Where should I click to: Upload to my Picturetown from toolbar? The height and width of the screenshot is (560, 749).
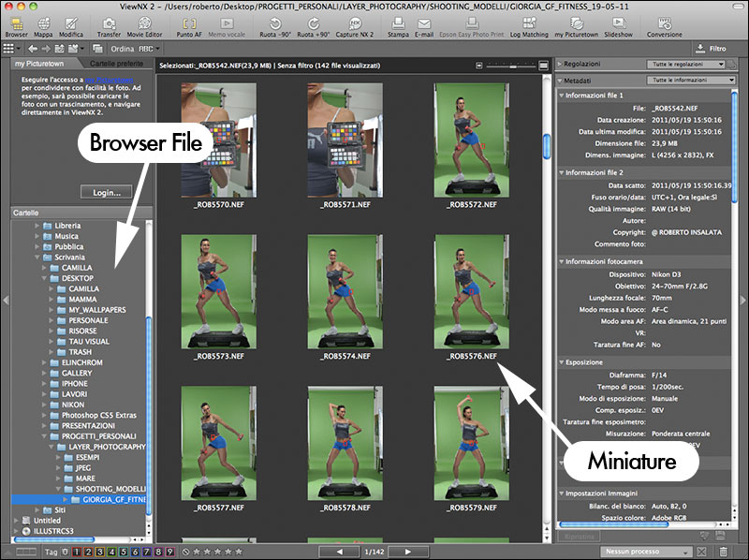click(x=576, y=27)
